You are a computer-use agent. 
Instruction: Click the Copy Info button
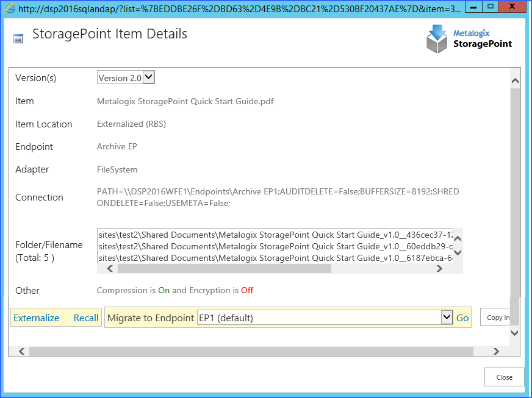(x=495, y=318)
